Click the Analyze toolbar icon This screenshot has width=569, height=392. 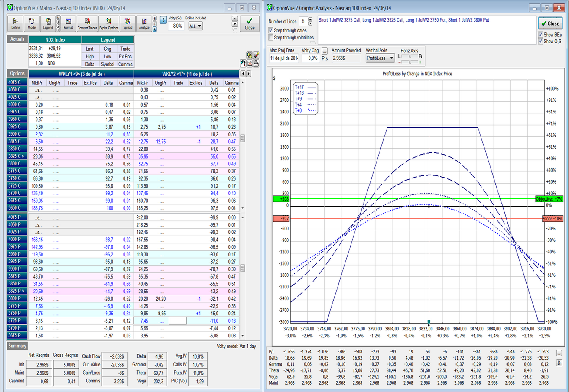click(x=144, y=23)
